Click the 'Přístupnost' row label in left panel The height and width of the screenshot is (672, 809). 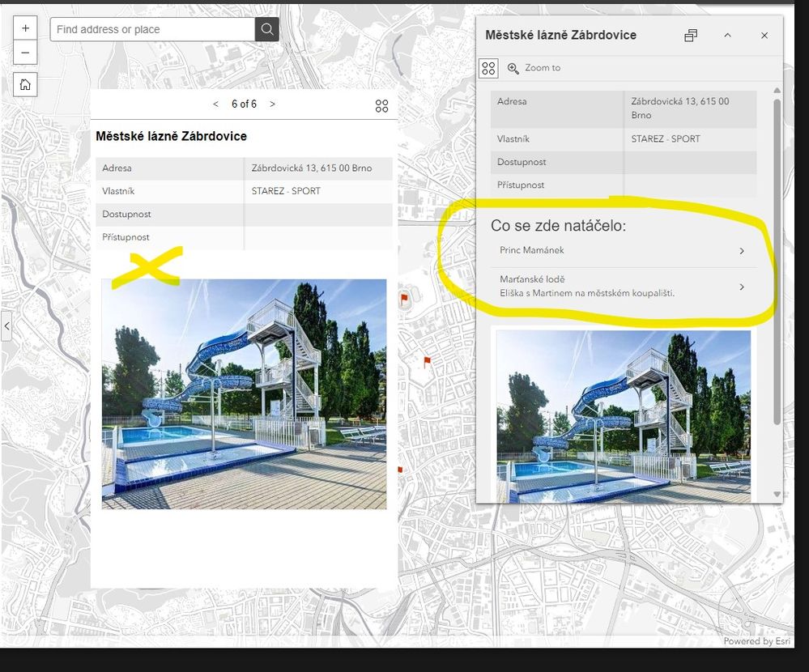click(126, 237)
